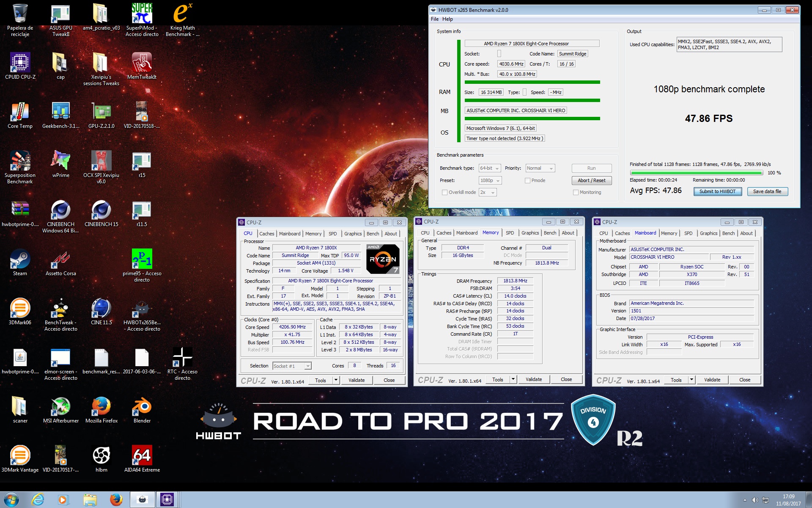Launch GPU-Z.2.1.0 desktop icon
Image resolution: width=812 pixels, height=508 pixels.
(101, 115)
